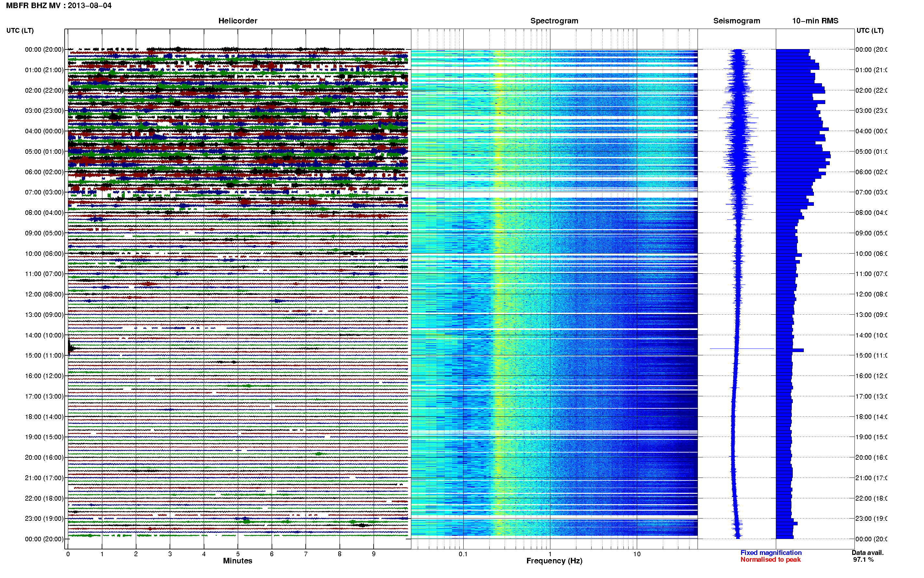Viewport: 924px width, 578px height.
Task: Click the '02:00 (22:00)' left time label
Action: click(x=44, y=90)
